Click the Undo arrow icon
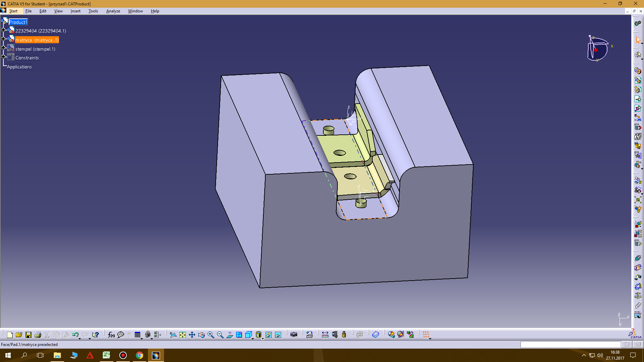Viewport: 644px width, 362px height. (x=75, y=335)
